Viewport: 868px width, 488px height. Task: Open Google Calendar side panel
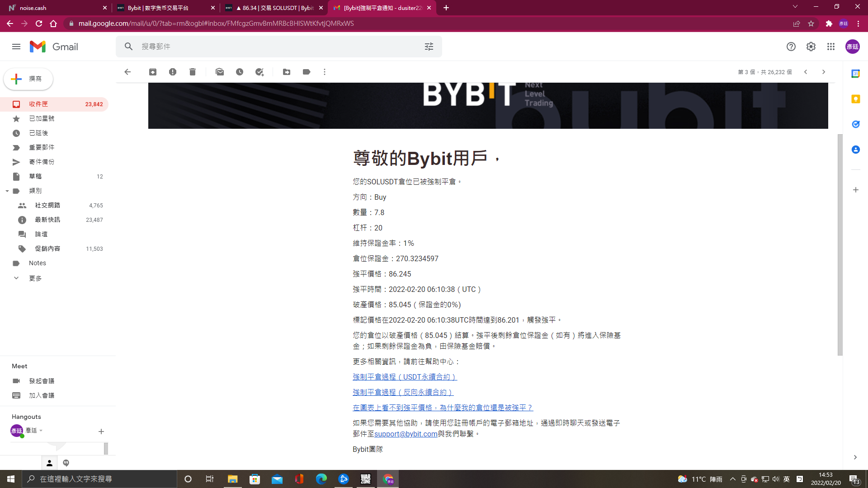point(856,74)
